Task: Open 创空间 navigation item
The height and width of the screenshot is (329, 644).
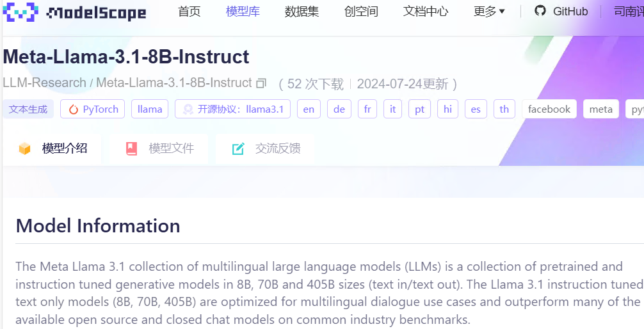Action: click(361, 11)
